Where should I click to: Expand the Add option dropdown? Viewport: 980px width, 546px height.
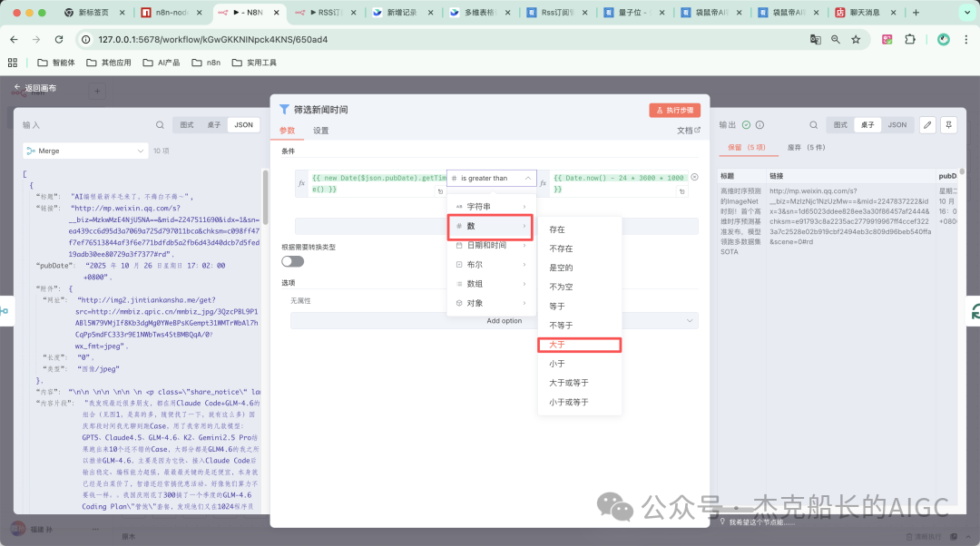click(495, 320)
